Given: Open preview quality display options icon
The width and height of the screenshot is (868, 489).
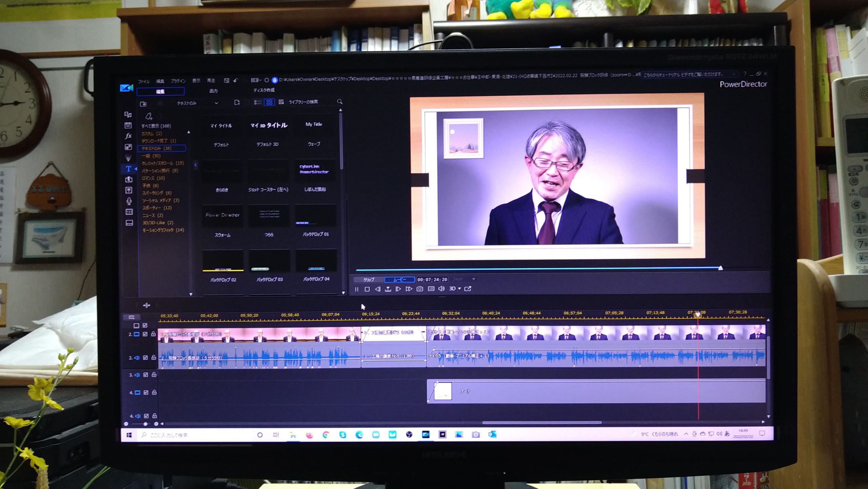Looking at the screenshot, I should [431, 289].
